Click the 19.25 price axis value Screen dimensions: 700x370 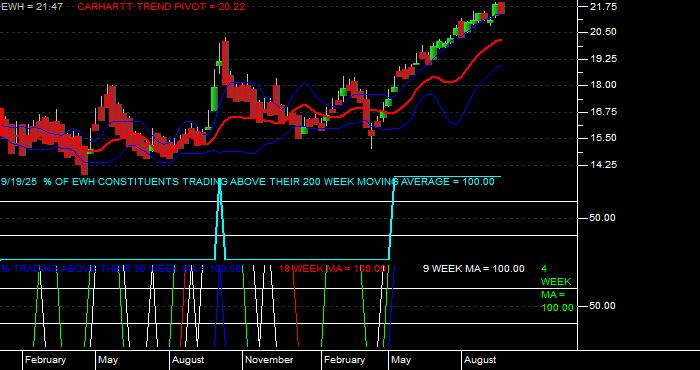[604, 58]
